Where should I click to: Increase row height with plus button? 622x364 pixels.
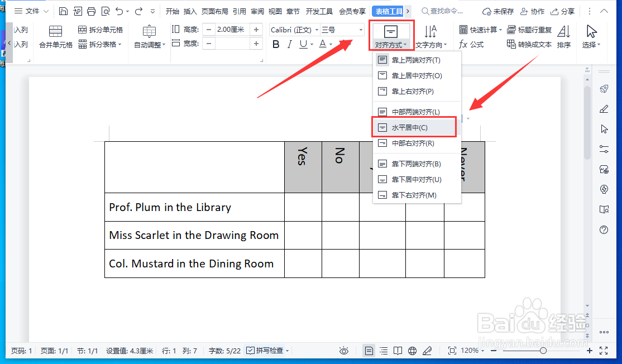tap(256, 30)
